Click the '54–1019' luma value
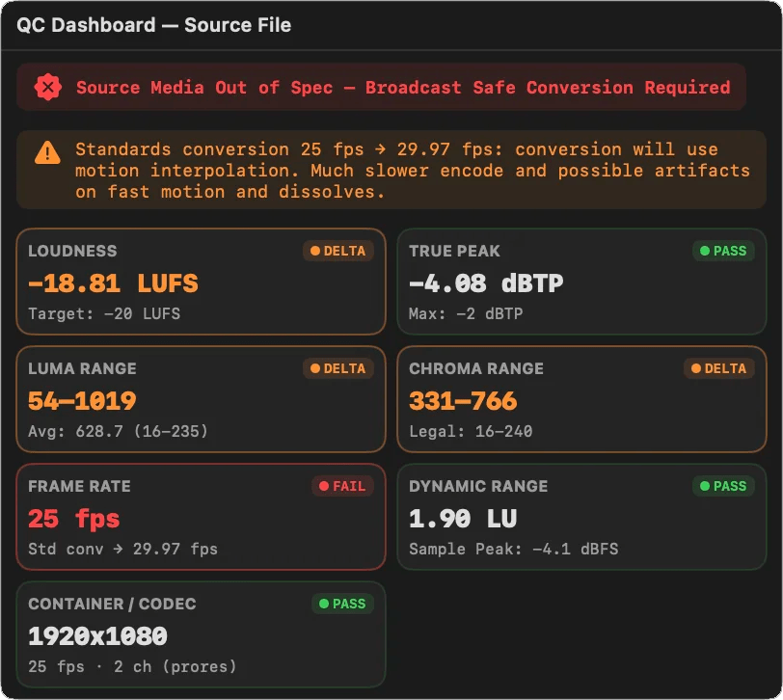The image size is (783, 700). [82, 401]
